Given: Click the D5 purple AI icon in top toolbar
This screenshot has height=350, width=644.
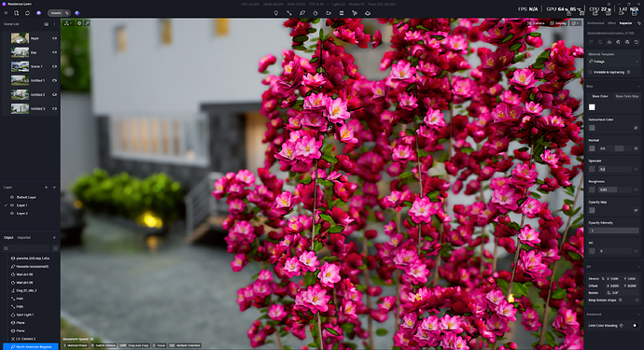Looking at the screenshot, I should pyautogui.click(x=38, y=13).
